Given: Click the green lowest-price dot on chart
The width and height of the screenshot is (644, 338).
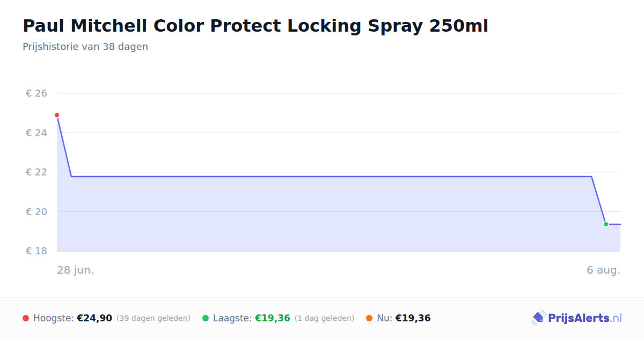Looking at the screenshot, I should tap(606, 224).
